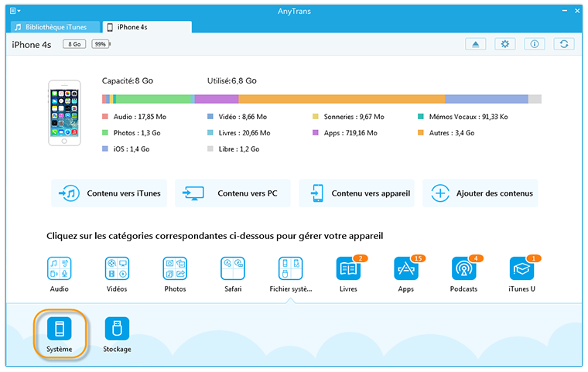Click Contenu vers appareil button
This screenshot has height=372, width=588.
pos(357,193)
